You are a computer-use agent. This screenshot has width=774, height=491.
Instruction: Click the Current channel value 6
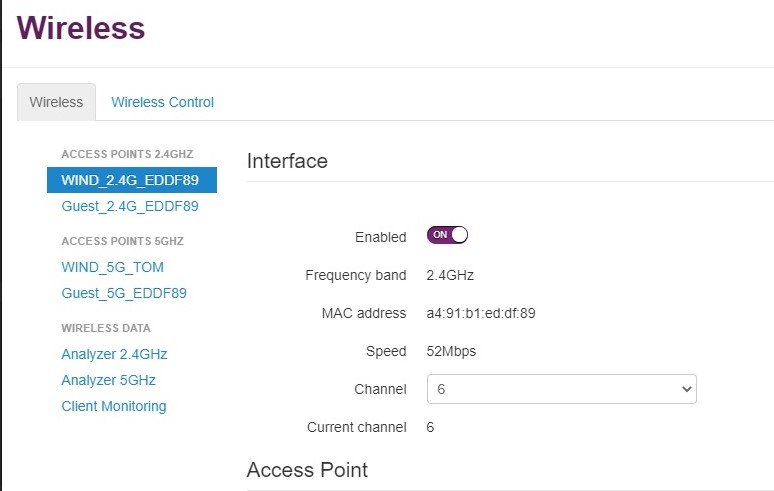(x=430, y=427)
